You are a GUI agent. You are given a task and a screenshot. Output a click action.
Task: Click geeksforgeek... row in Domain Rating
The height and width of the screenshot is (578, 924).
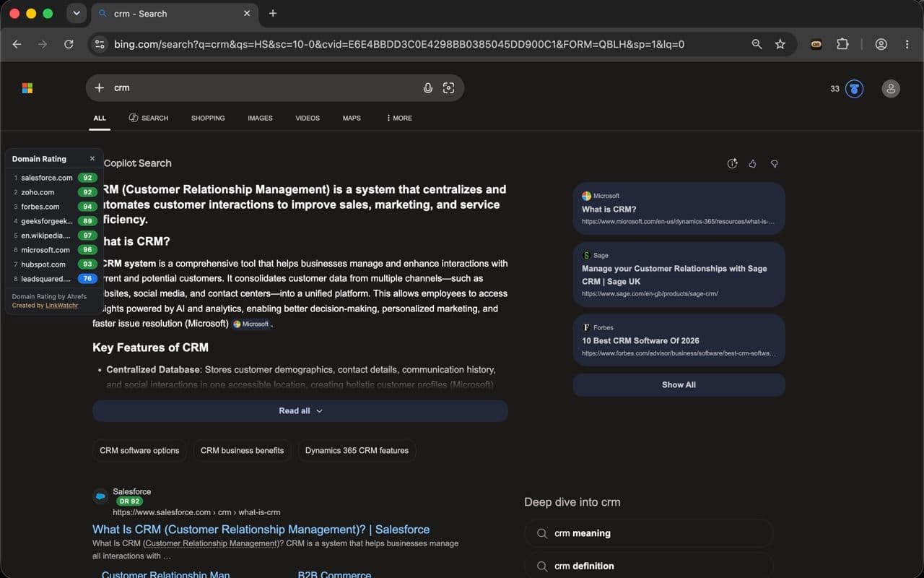54,221
